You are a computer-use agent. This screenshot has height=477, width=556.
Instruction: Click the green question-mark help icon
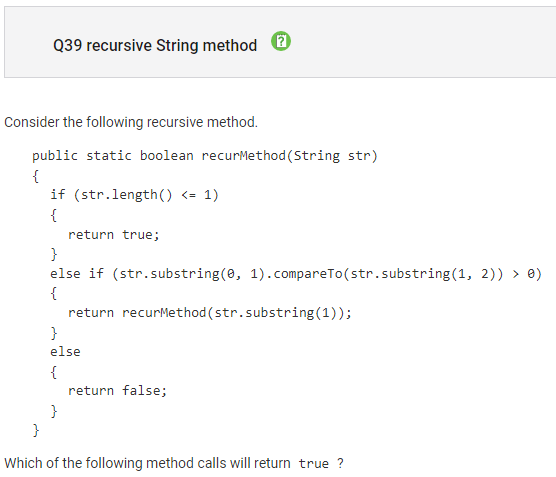click(x=281, y=41)
